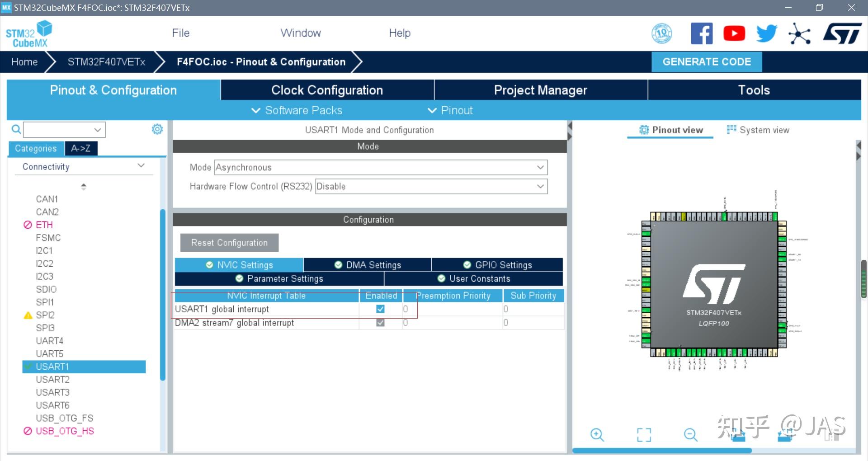Image resolution: width=868 pixels, height=461 pixels.
Task: Select the NVIC Settings tab
Action: pos(239,265)
